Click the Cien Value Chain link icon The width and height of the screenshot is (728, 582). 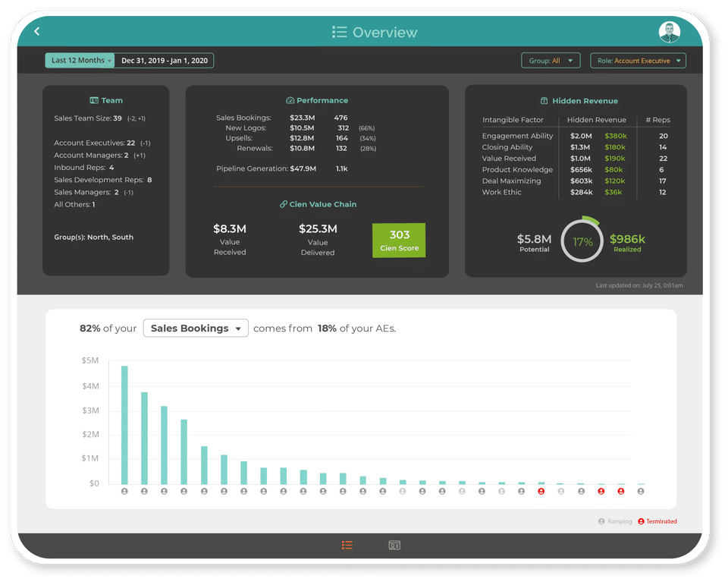[x=283, y=204]
